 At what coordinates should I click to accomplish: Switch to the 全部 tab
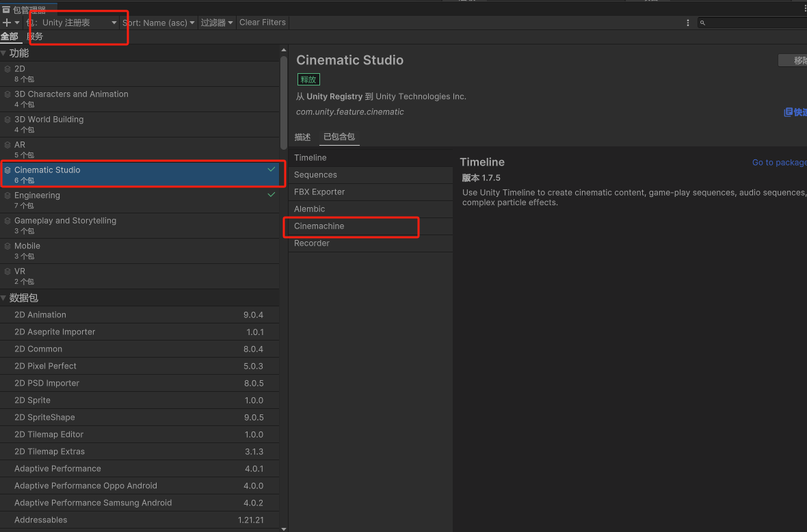click(10, 36)
